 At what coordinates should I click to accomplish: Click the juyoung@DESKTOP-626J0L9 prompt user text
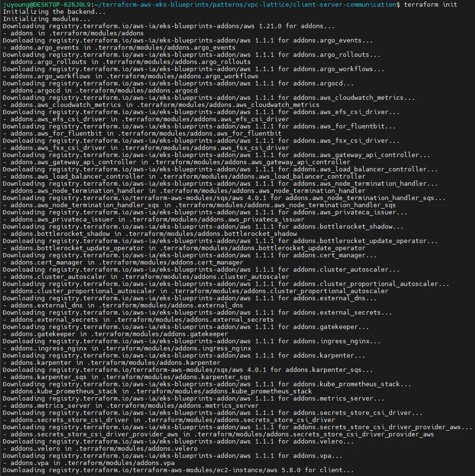pos(47,5)
